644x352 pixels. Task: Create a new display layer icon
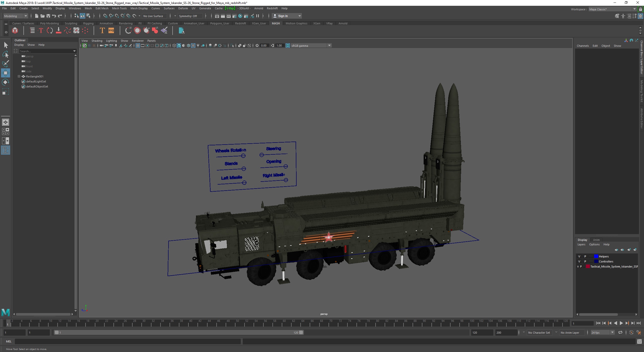click(629, 250)
